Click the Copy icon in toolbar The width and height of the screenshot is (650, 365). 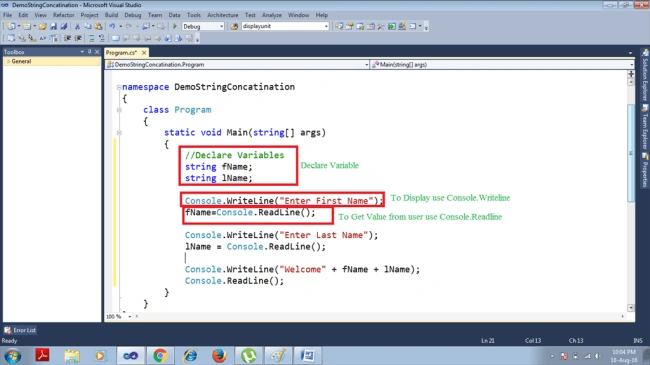[x=87, y=26]
